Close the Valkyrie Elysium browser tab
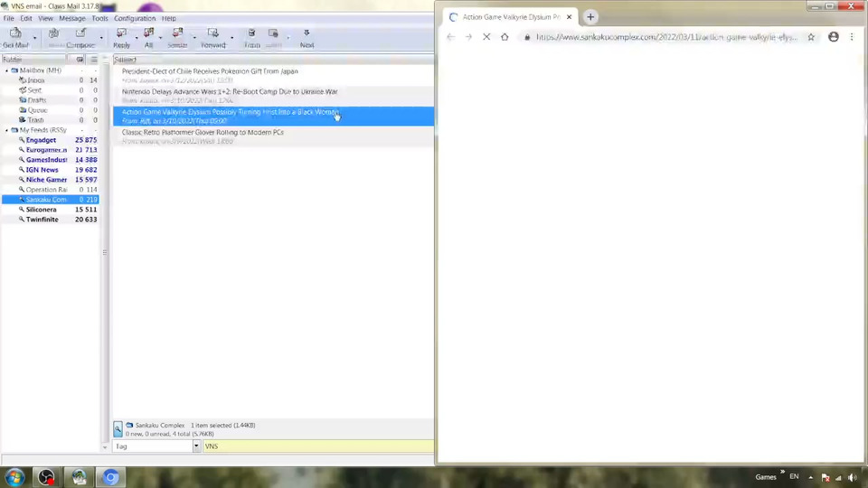The height and width of the screenshot is (488, 868). [569, 17]
